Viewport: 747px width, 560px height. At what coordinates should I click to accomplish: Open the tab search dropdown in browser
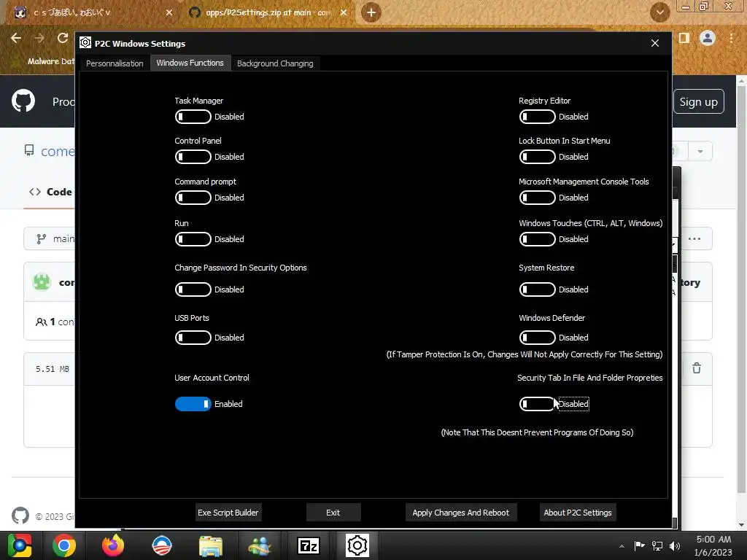(659, 12)
